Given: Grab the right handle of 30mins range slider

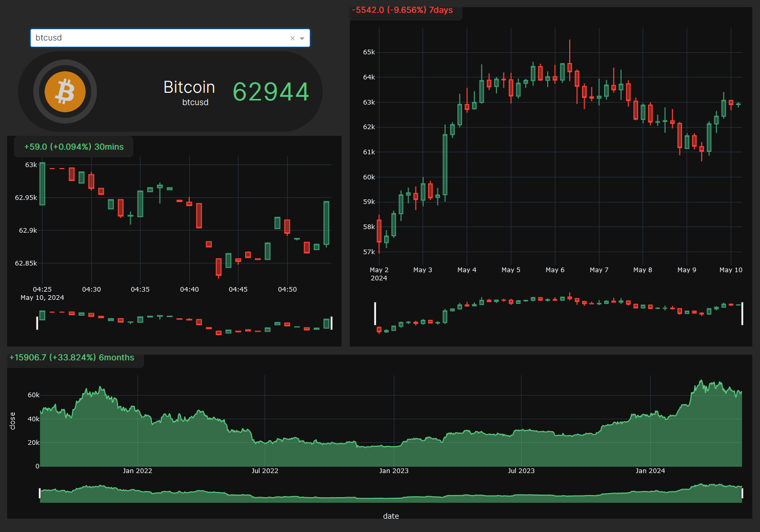Looking at the screenshot, I should click(x=331, y=323).
